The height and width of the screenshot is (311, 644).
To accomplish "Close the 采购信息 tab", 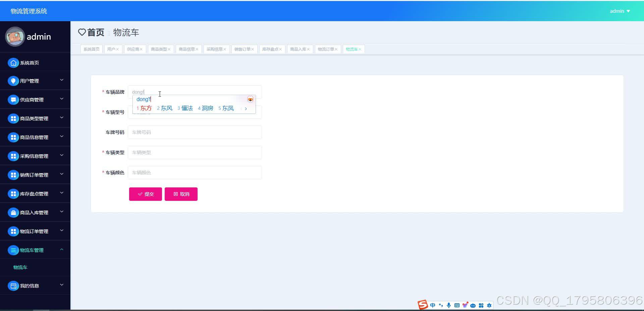I will coord(225,49).
